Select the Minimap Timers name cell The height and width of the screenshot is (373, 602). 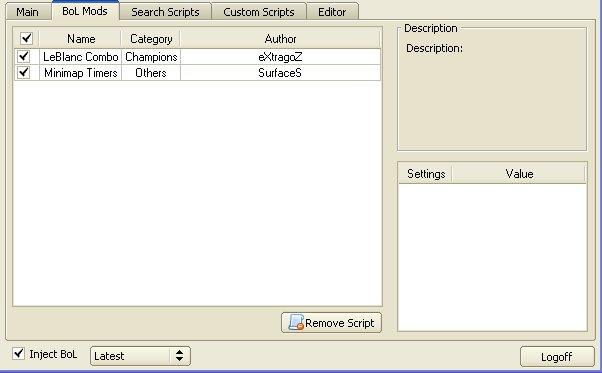coord(81,73)
